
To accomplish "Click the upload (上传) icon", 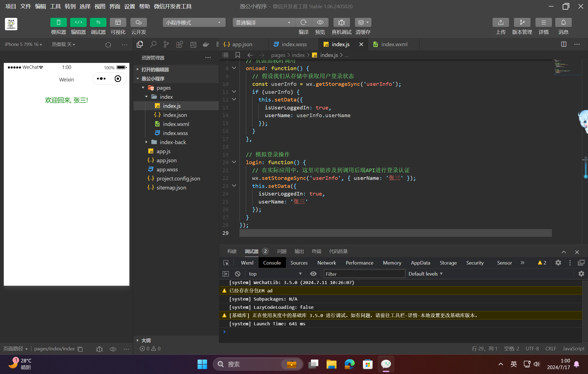I will (x=501, y=23).
